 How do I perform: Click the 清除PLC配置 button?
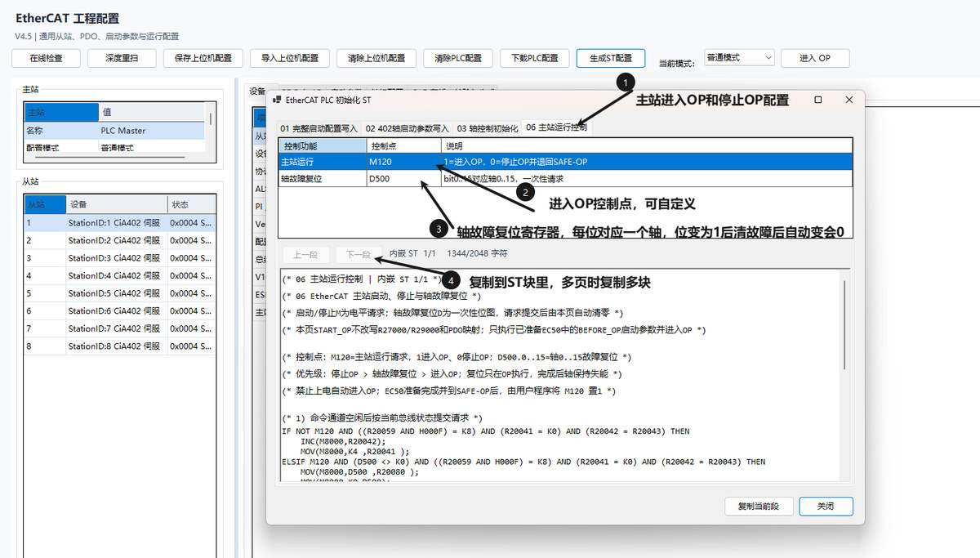tap(458, 58)
